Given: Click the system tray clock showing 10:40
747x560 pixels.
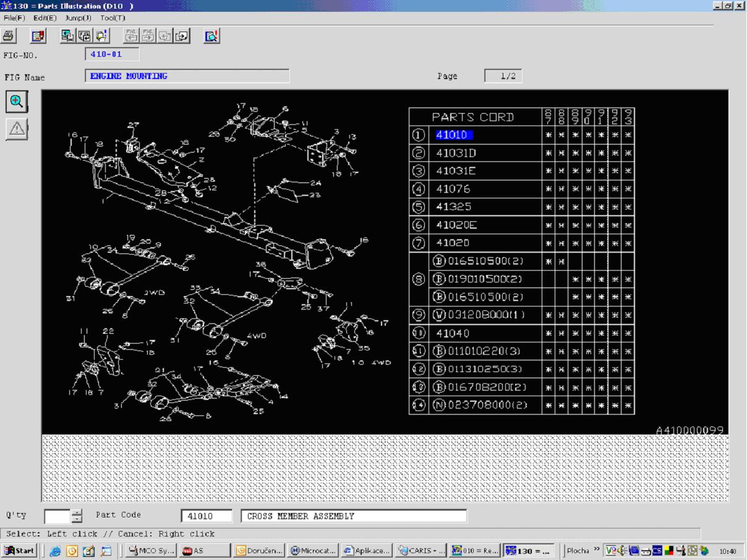Looking at the screenshot, I should tap(728, 551).
